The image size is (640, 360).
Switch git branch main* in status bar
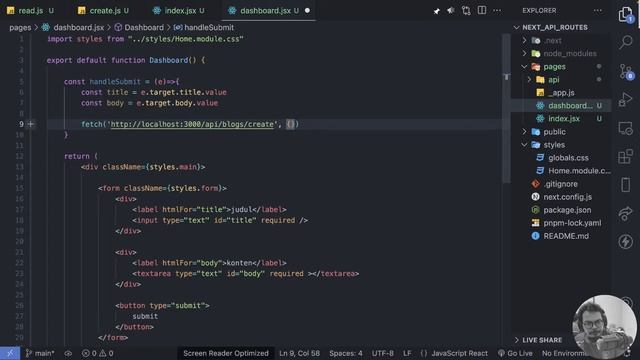40,353
